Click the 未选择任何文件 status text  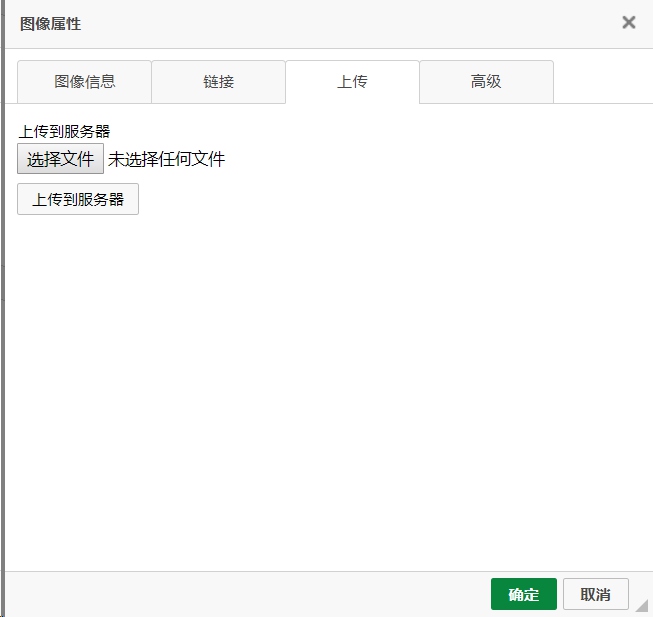[167, 159]
